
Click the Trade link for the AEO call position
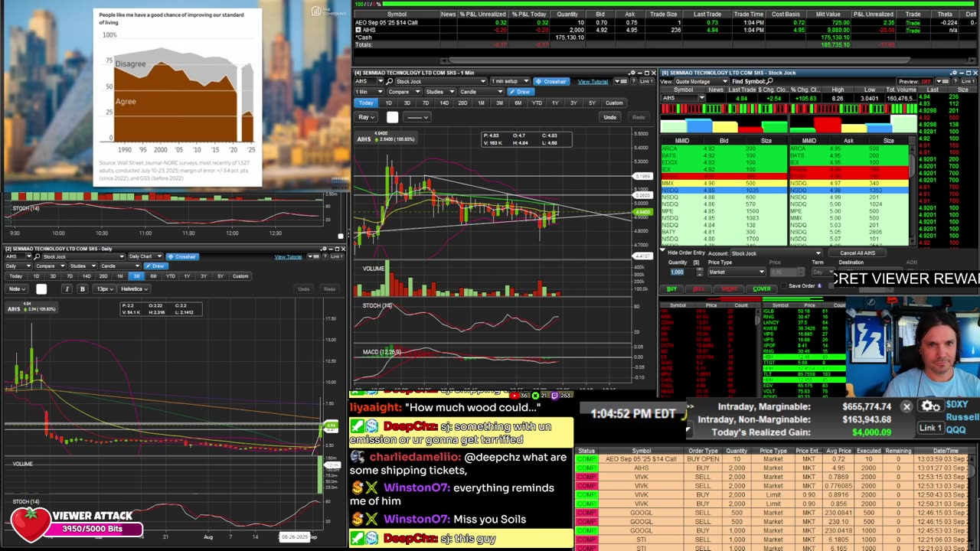click(x=913, y=22)
